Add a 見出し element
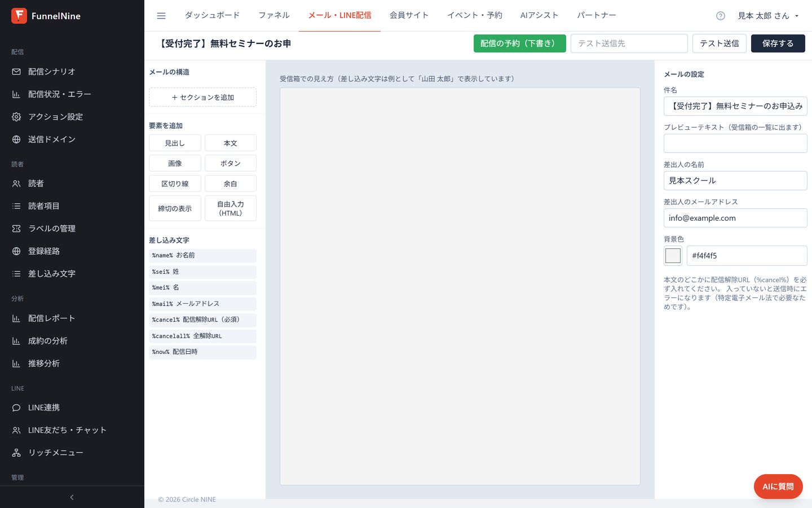 175,143
